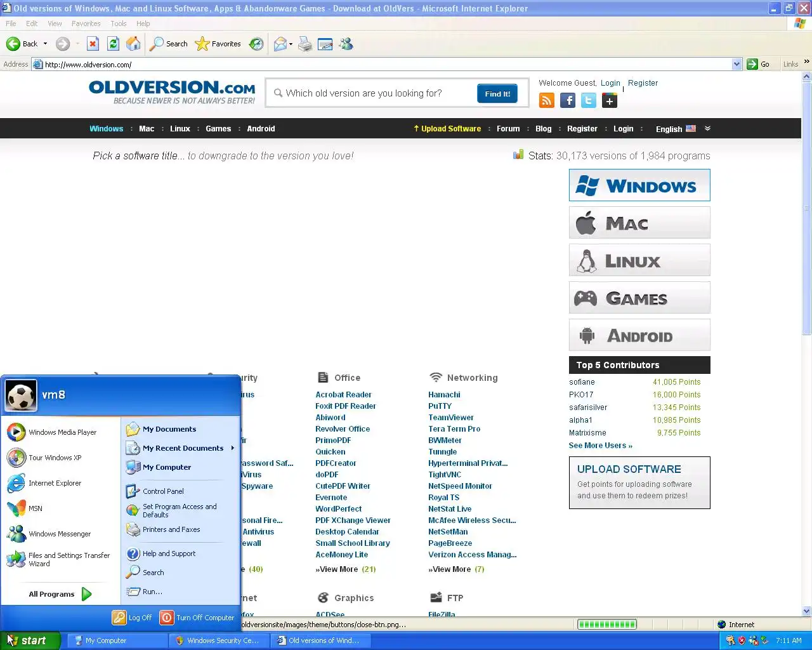Open My Computer in Start menu
Viewport: 812px width, 650px height.
coord(180,467)
